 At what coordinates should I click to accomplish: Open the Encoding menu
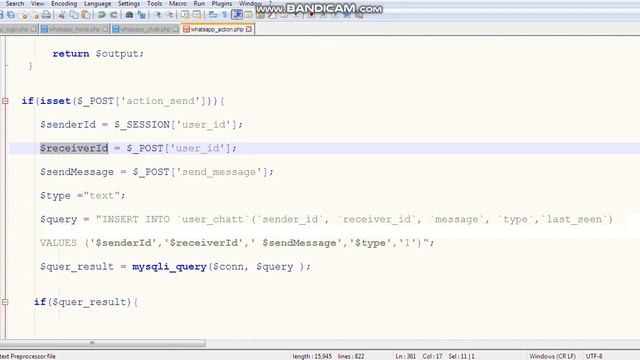pos(64,4)
